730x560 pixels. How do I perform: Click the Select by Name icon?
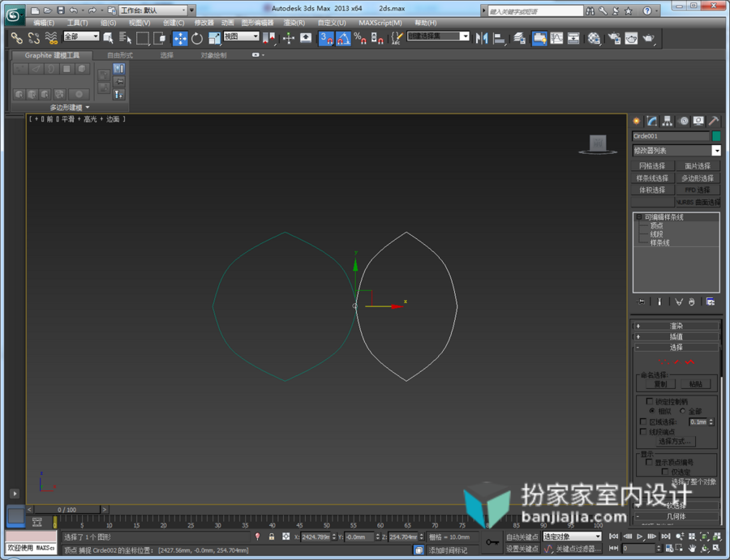125,39
